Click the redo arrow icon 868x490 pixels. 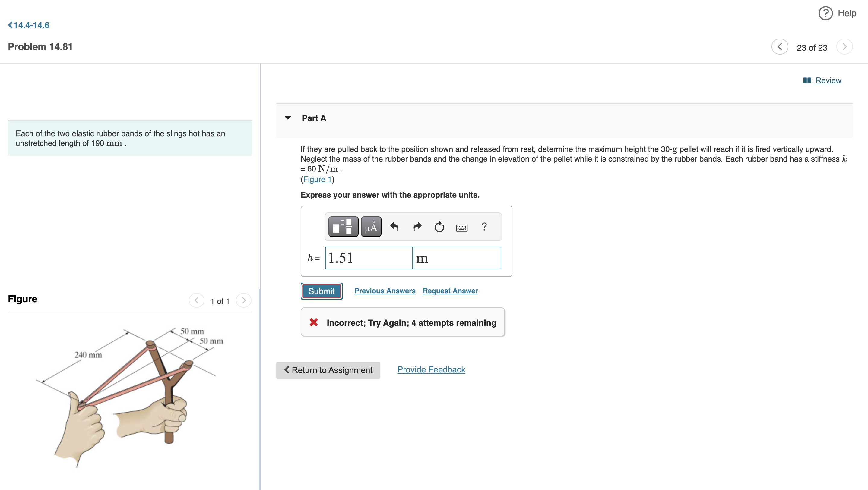pos(417,227)
